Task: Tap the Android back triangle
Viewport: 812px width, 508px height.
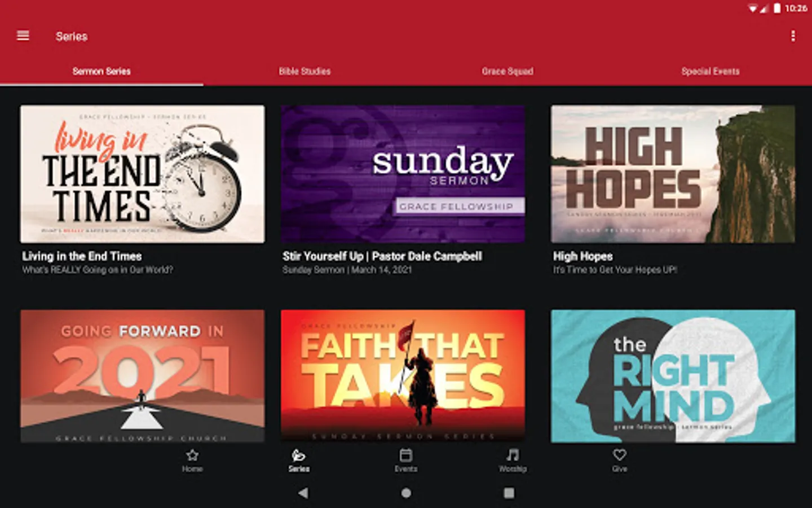Action: tap(303, 493)
